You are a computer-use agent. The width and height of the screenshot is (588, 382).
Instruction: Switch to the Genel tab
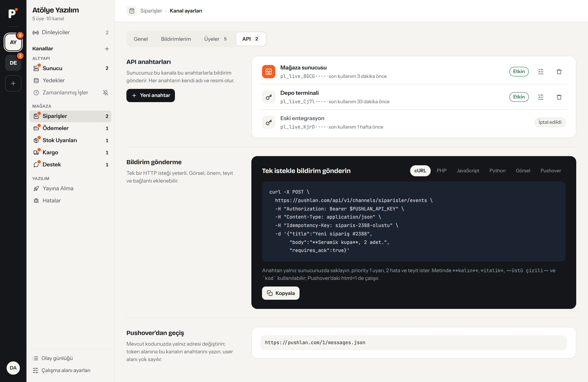pyautogui.click(x=141, y=39)
